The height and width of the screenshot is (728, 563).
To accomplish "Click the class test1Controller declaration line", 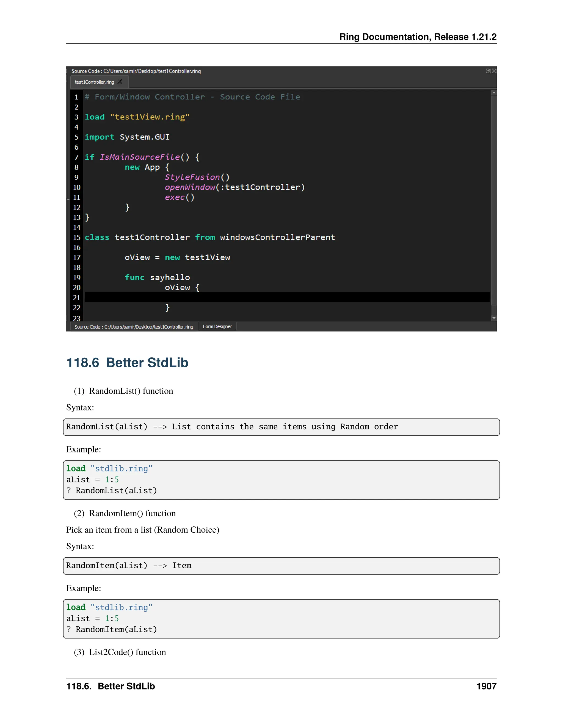I will 209,237.
